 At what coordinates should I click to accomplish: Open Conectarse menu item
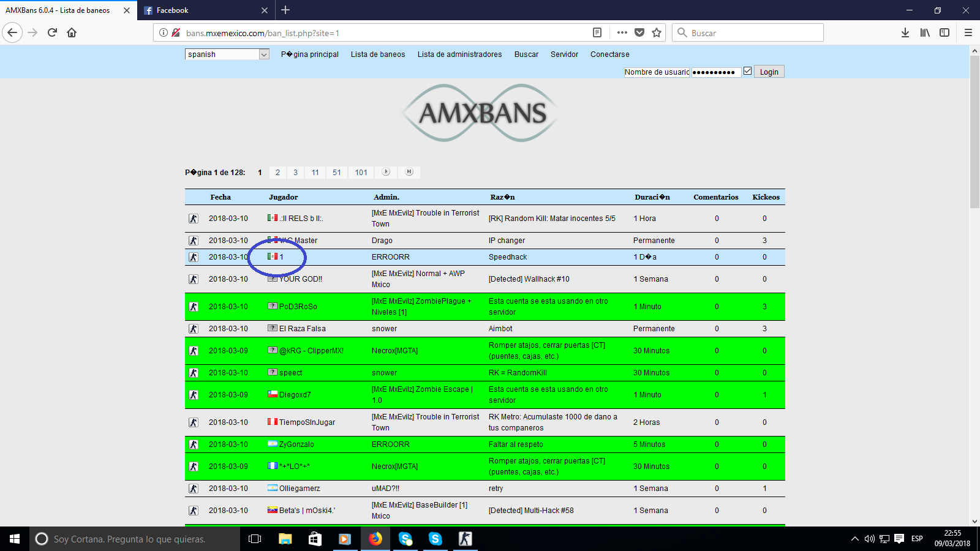click(x=609, y=54)
